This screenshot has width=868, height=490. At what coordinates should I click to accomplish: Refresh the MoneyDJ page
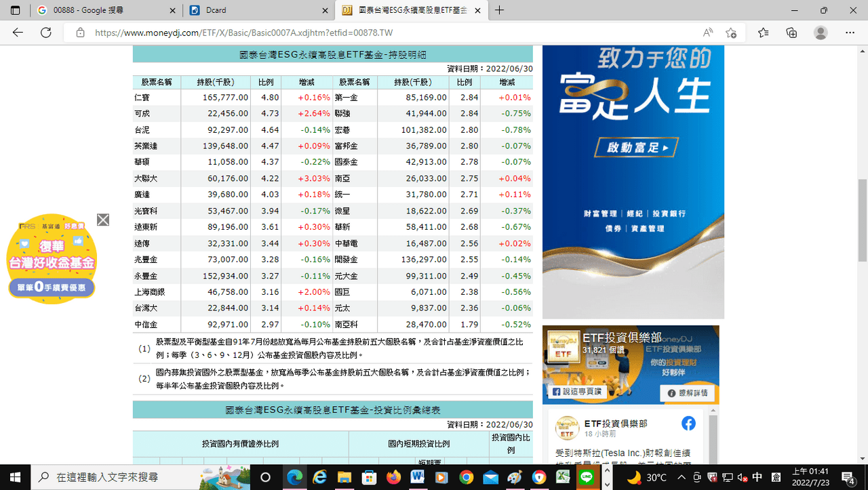coord(46,33)
